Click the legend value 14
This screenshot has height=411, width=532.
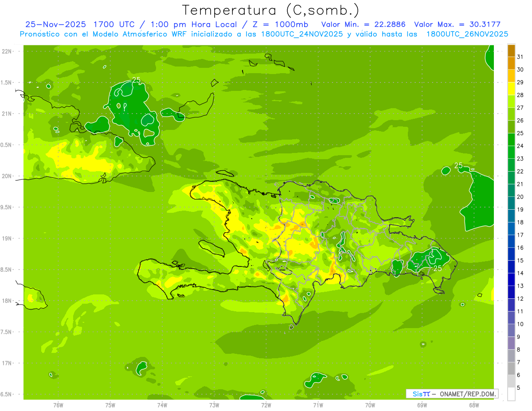(x=520, y=273)
